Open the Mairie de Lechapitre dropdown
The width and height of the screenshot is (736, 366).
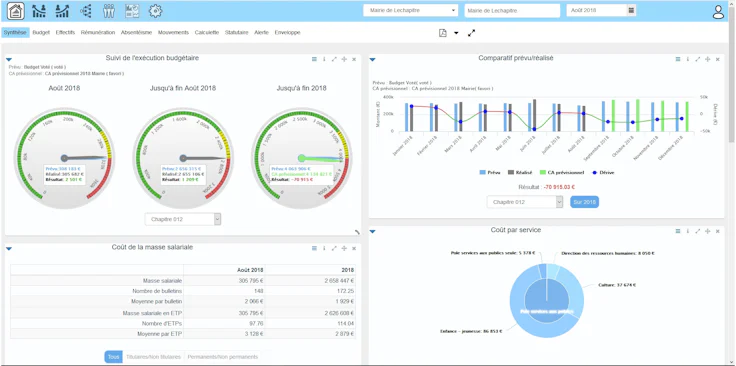tap(411, 10)
